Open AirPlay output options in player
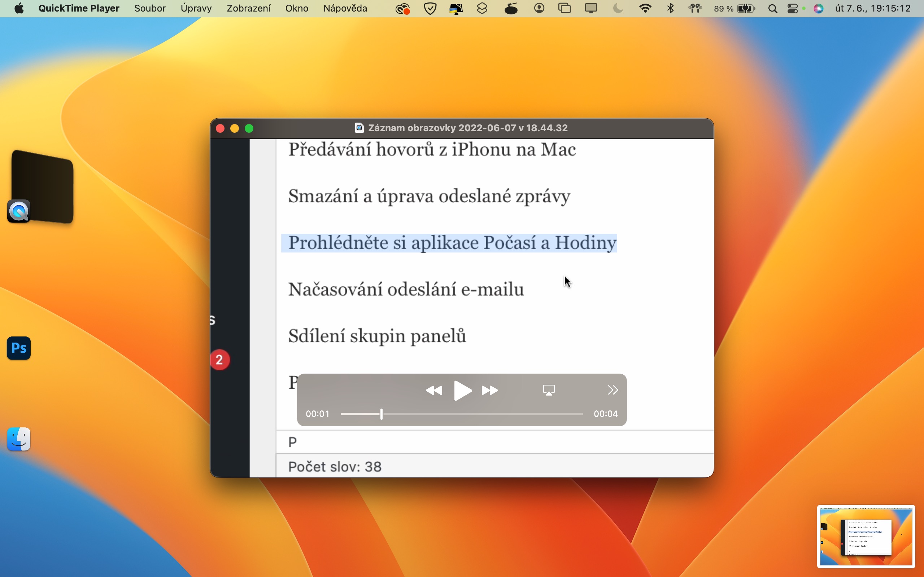 tap(549, 390)
